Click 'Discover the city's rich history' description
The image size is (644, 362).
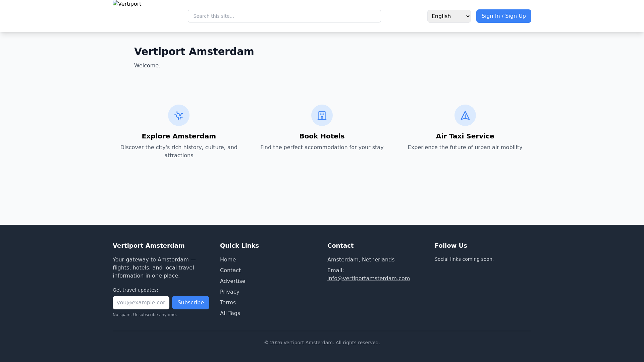click(x=179, y=152)
